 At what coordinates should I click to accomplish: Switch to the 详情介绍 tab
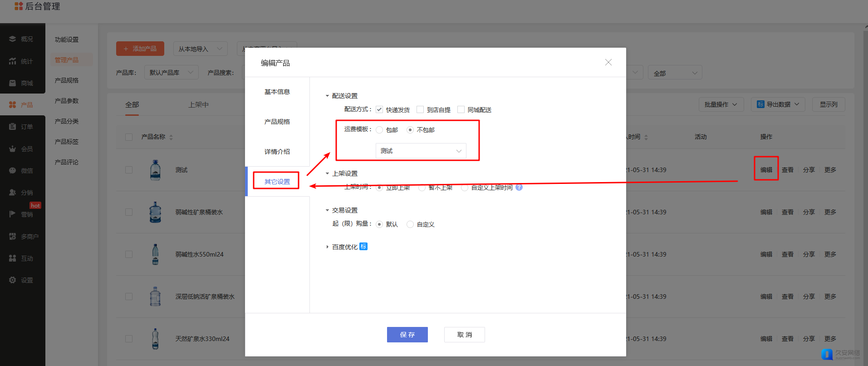coord(277,152)
